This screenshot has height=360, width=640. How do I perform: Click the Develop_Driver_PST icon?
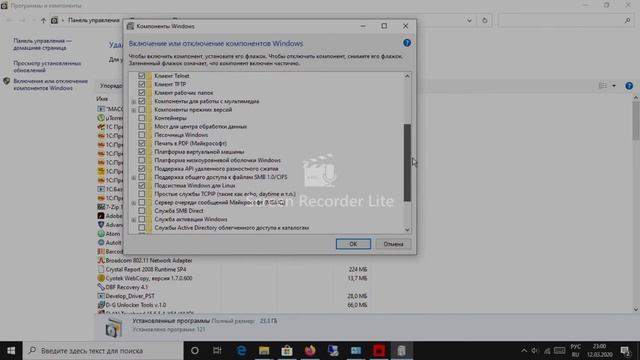click(101, 296)
